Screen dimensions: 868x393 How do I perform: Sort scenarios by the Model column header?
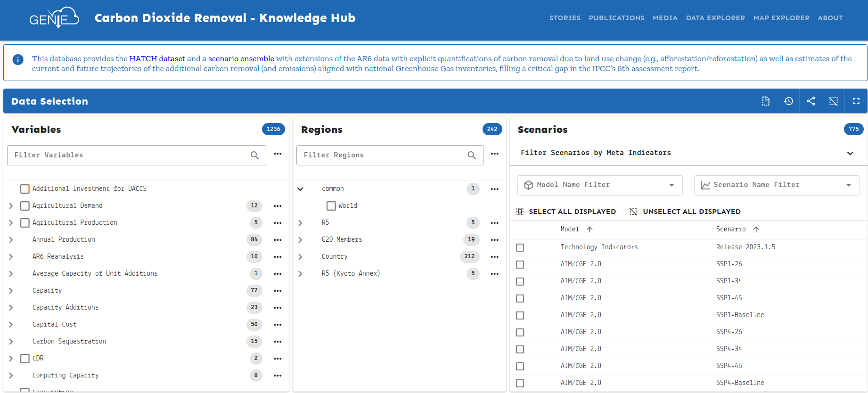(x=570, y=229)
